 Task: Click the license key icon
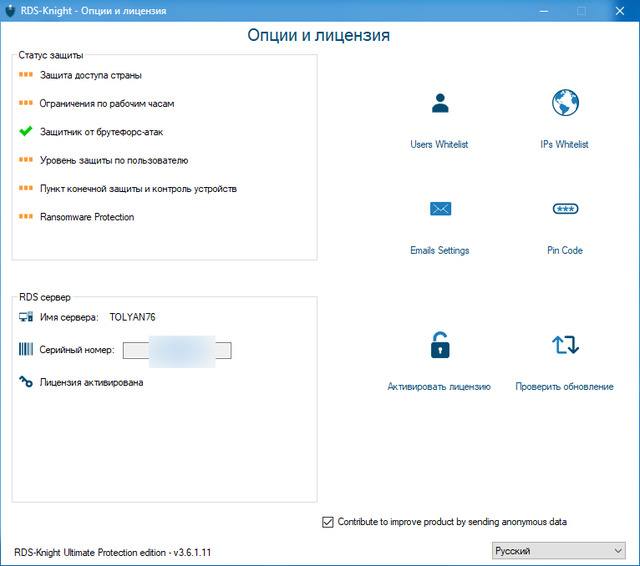[26, 381]
